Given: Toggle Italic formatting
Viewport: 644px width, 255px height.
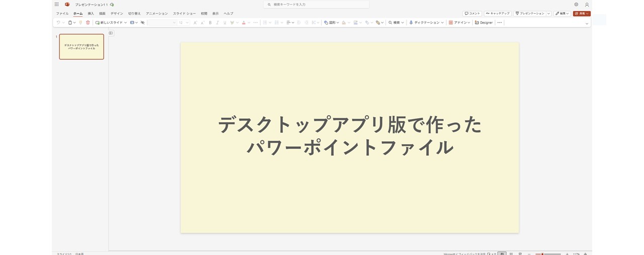Looking at the screenshot, I should pos(217,23).
